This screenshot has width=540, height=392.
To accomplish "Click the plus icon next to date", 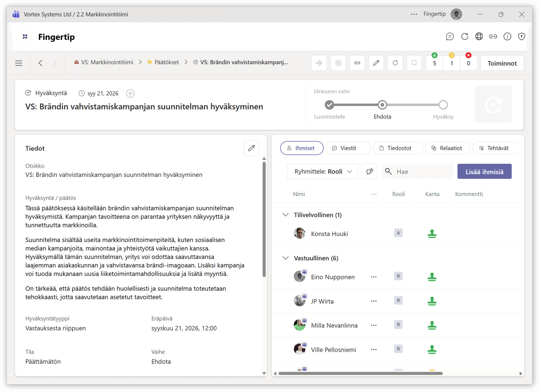I will pos(130,93).
